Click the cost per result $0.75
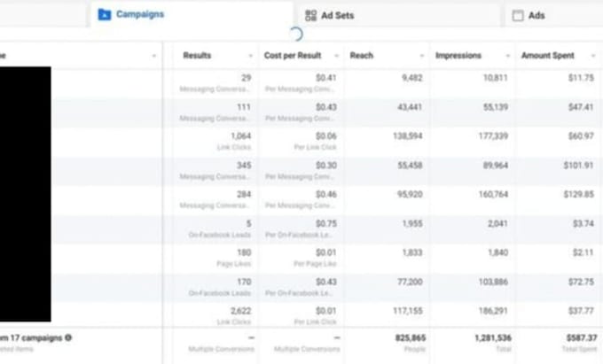The height and width of the screenshot is (364, 603). pos(326,223)
